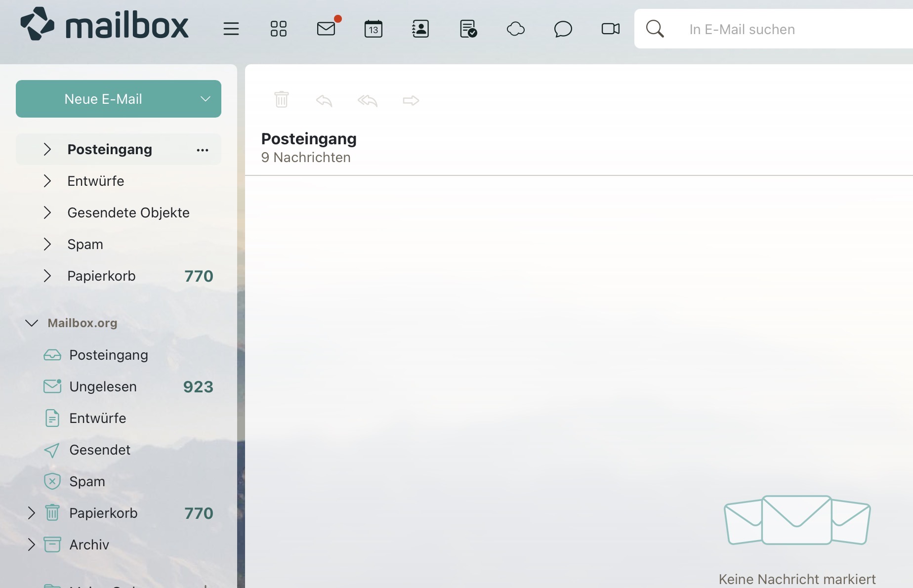Screen dimensions: 913x588
Task: Click the In E-Mail suchen search field
Action: [x=790, y=29]
